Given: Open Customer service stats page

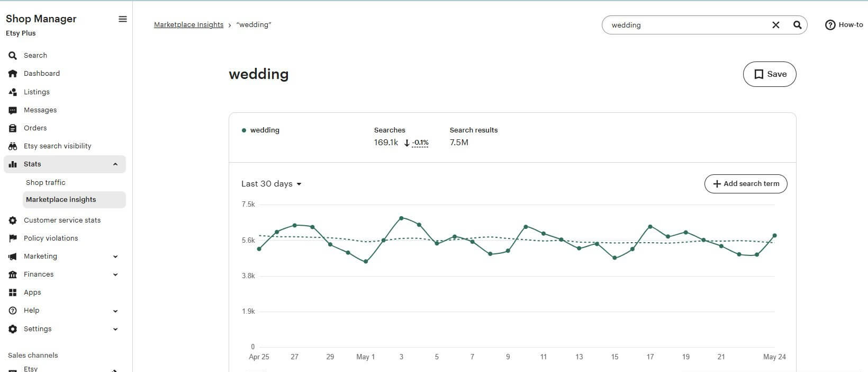Looking at the screenshot, I should (62, 220).
